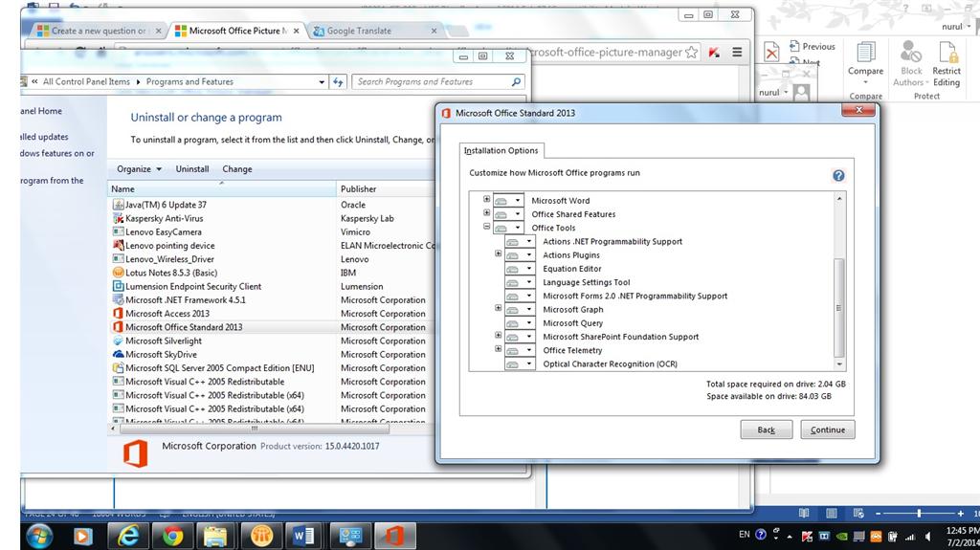Select the Installation Options tab
Screen dimensions: 980x550
501,150
